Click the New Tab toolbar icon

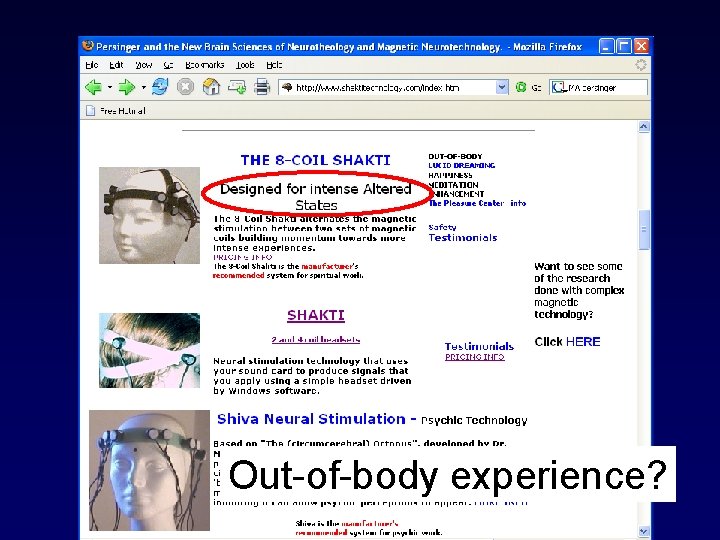(x=237, y=87)
